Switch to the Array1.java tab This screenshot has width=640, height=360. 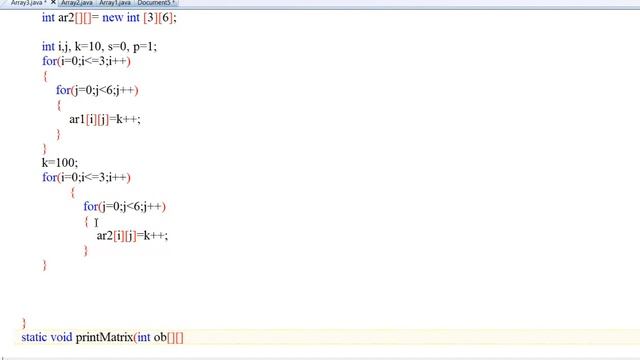[115, 3]
